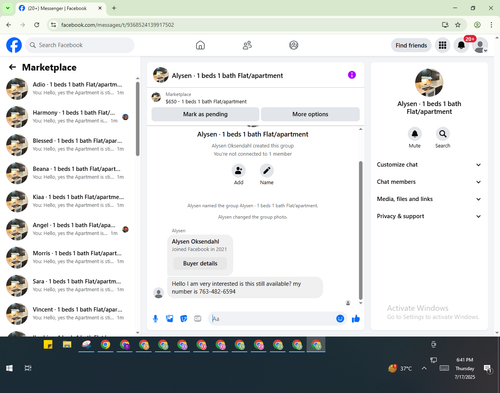Image resolution: width=500 pixels, height=393 pixels.
Task: Go back from Marketplace with the arrow
Action: tap(12, 67)
